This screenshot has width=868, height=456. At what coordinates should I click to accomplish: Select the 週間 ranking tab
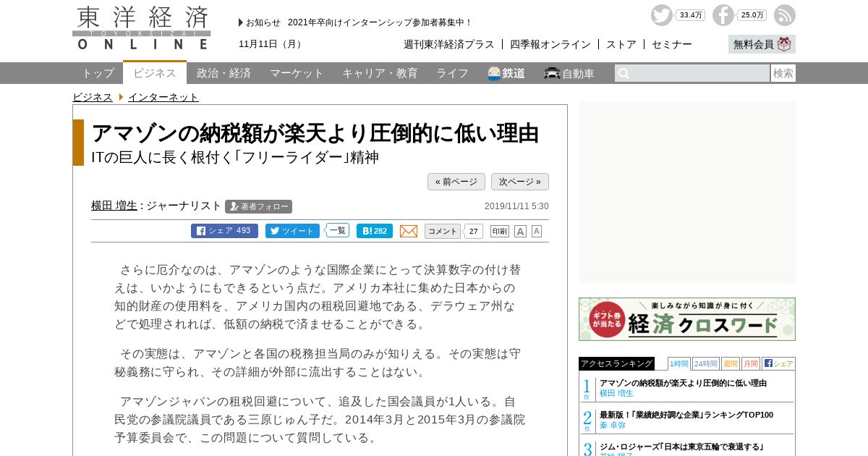(731, 363)
